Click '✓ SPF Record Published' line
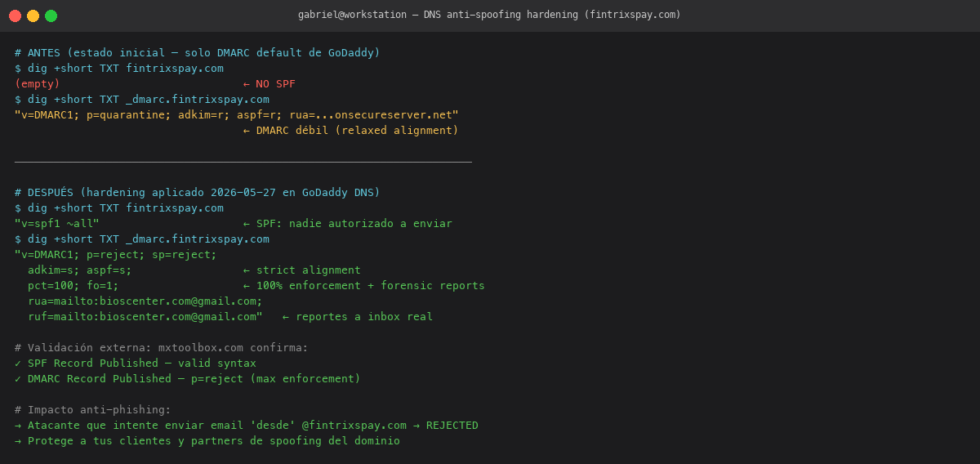This screenshot has height=464, width=980. click(x=136, y=364)
